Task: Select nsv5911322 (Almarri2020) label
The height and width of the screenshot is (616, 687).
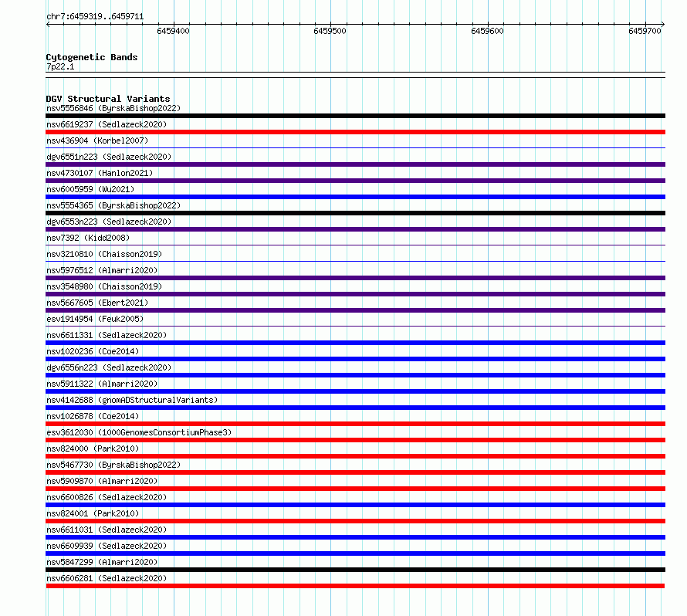Action: (102, 384)
